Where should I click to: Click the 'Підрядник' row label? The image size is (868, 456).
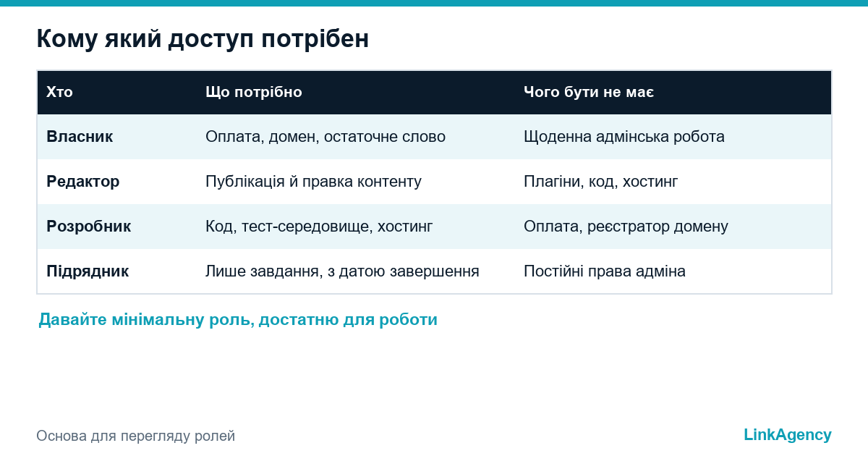tap(88, 271)
